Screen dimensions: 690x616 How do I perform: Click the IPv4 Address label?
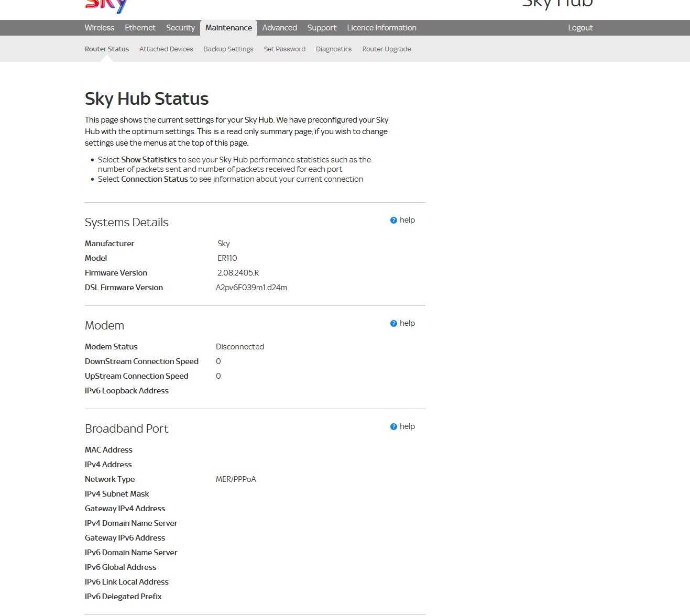click(x=108, y=465)
